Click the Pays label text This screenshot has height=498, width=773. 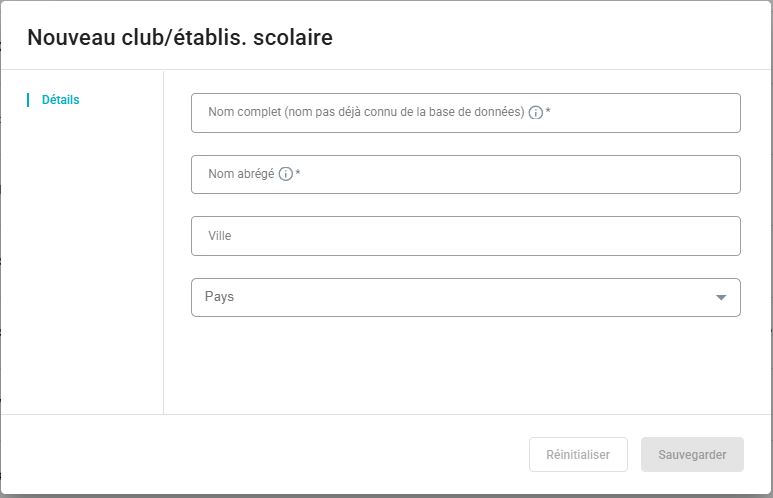(x=219, y=297)
